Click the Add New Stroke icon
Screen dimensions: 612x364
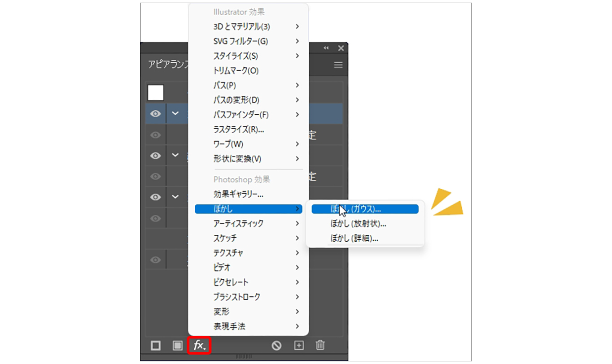pos(156,345)
